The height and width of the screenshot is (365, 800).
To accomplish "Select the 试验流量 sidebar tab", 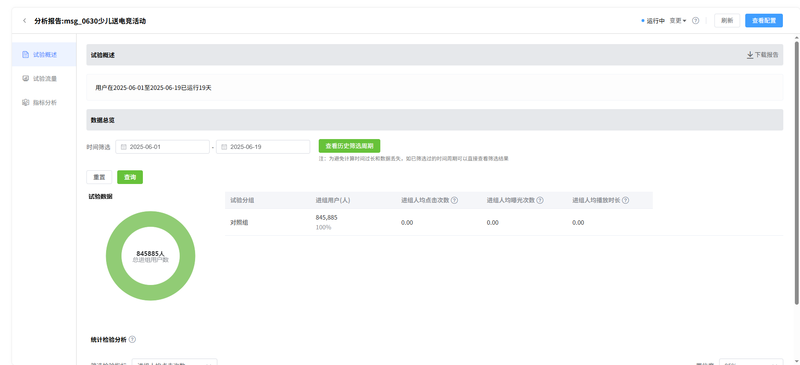I will click(x=44, y=79).
